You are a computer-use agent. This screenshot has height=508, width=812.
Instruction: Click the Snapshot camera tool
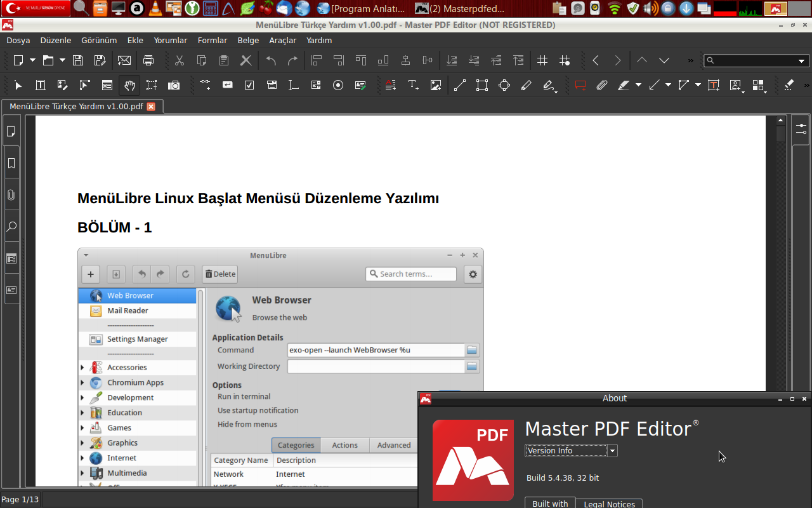[174, 85]
